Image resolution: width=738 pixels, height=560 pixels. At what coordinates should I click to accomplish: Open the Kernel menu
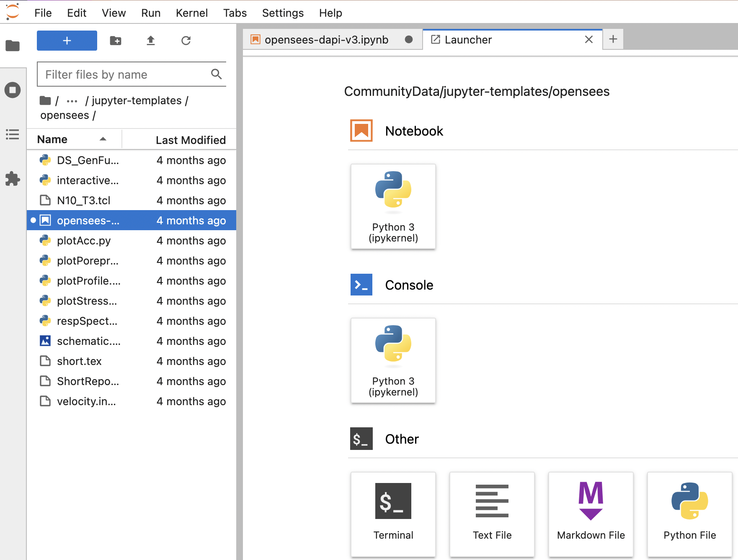pos(192,13)
